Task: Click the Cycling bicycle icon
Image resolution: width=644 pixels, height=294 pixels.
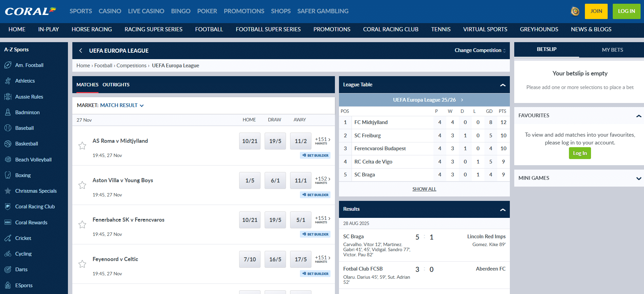Action: (x=8, y=254)
